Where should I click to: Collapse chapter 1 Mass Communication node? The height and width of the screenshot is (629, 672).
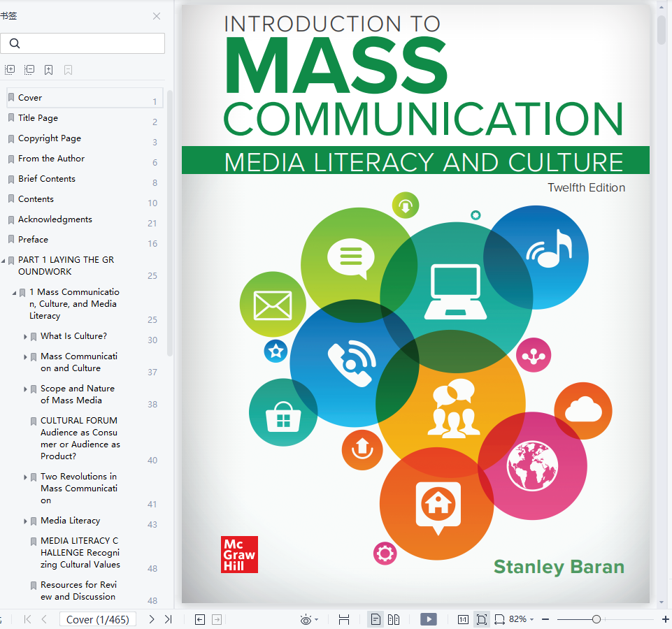(14, 293)
